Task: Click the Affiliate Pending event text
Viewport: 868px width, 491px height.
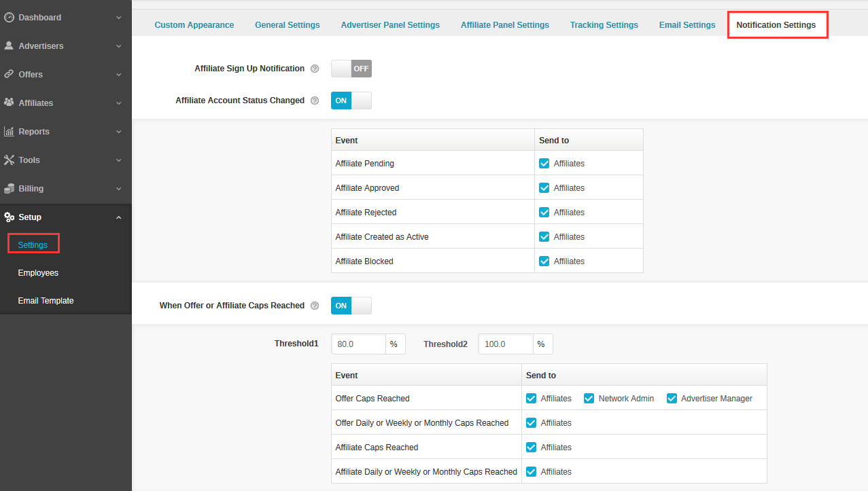Action: point(365,164)
